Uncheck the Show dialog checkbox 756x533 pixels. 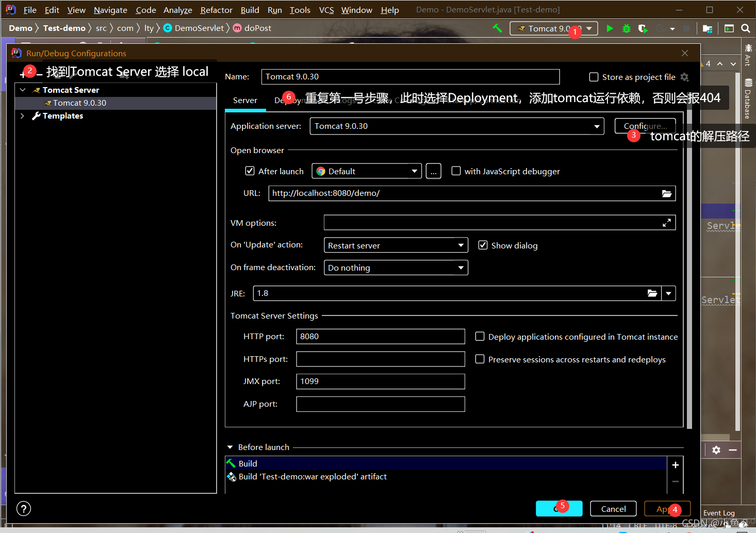[x=483, y=245]
